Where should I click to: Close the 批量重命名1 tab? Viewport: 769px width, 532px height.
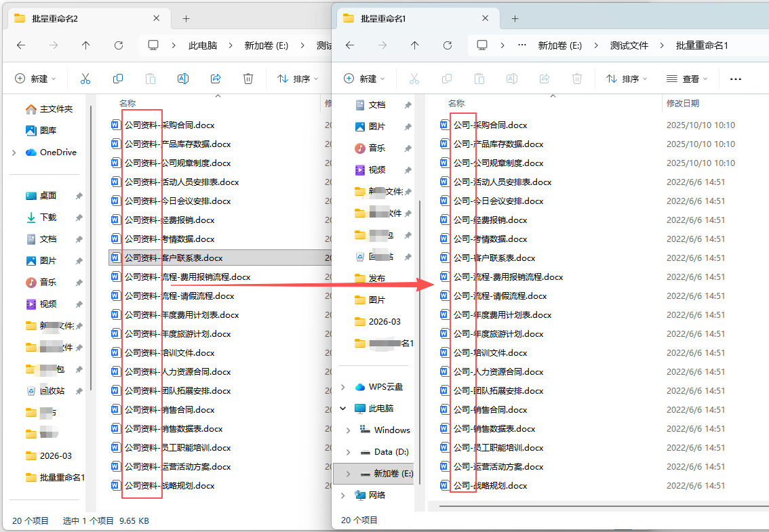pos(485,18)
